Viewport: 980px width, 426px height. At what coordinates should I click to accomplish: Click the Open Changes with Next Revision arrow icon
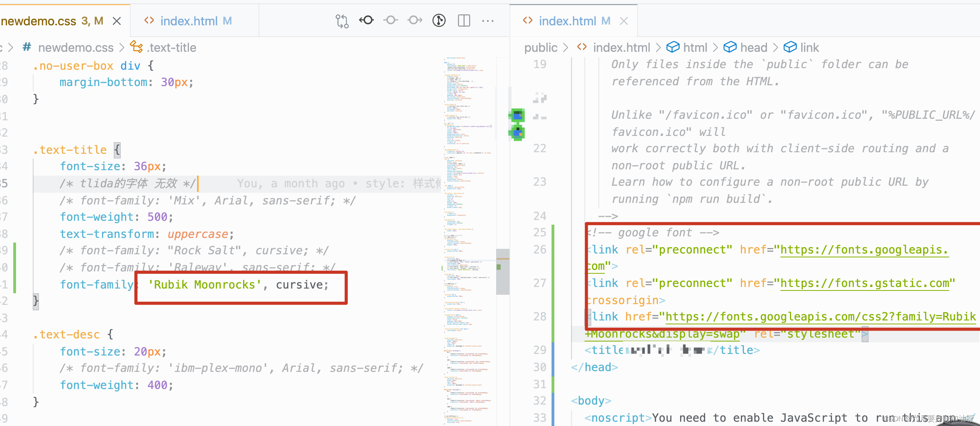415,20
